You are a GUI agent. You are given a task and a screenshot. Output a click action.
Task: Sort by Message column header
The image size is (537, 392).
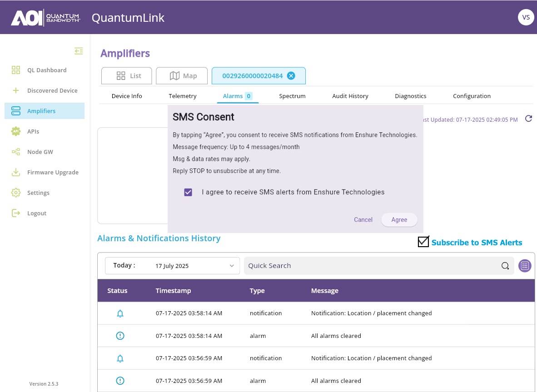325,291
